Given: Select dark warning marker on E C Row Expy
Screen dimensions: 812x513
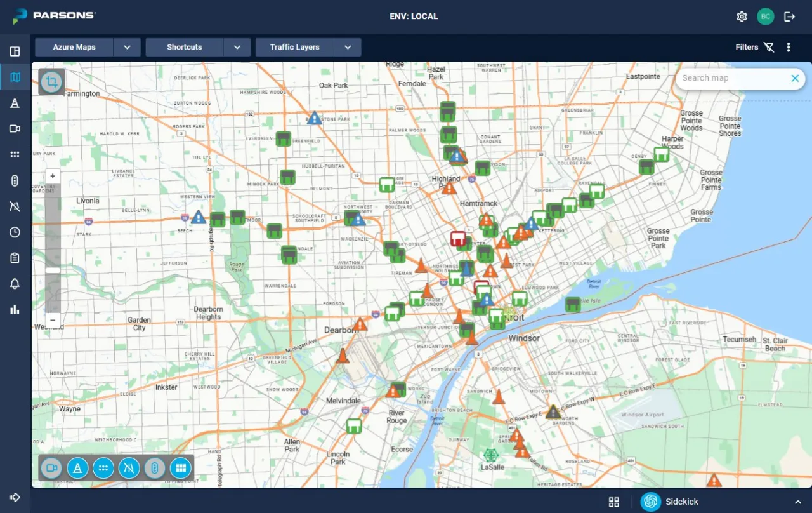Looking at the screenshot, I should tap(553, 412).
